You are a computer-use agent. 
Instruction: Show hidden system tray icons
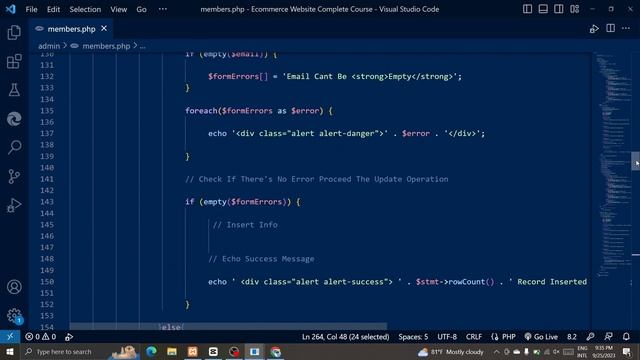pos(496,351)
